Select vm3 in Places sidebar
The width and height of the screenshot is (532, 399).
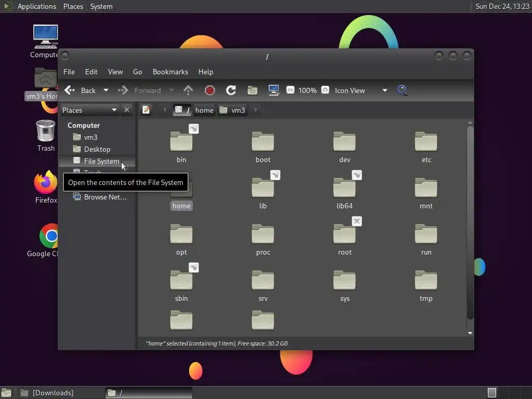point(97,137)
